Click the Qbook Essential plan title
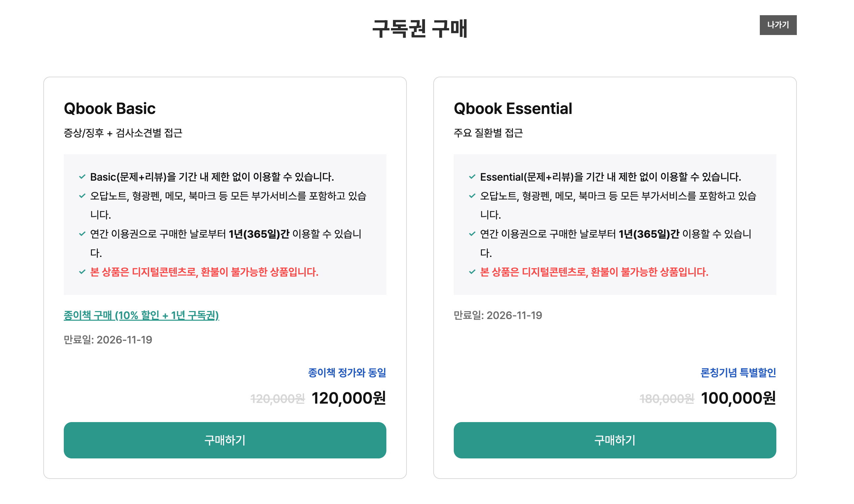854x504 pixels. click(513, 109)
